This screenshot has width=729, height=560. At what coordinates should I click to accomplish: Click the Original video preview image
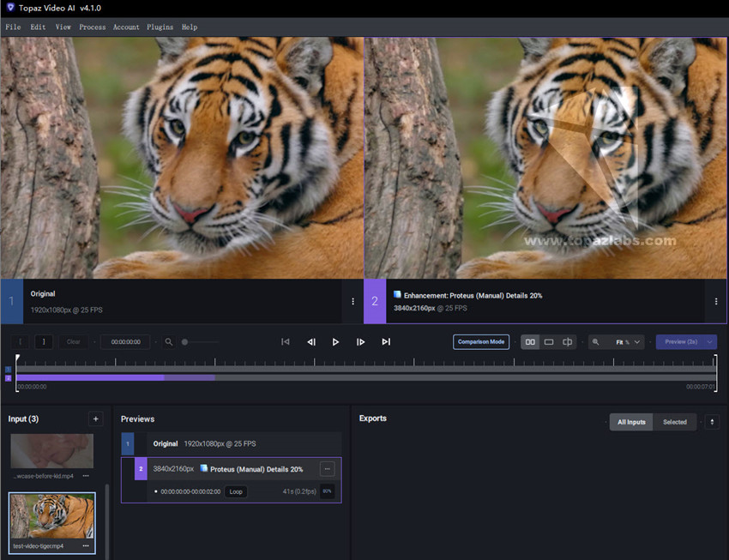point(182,158)
